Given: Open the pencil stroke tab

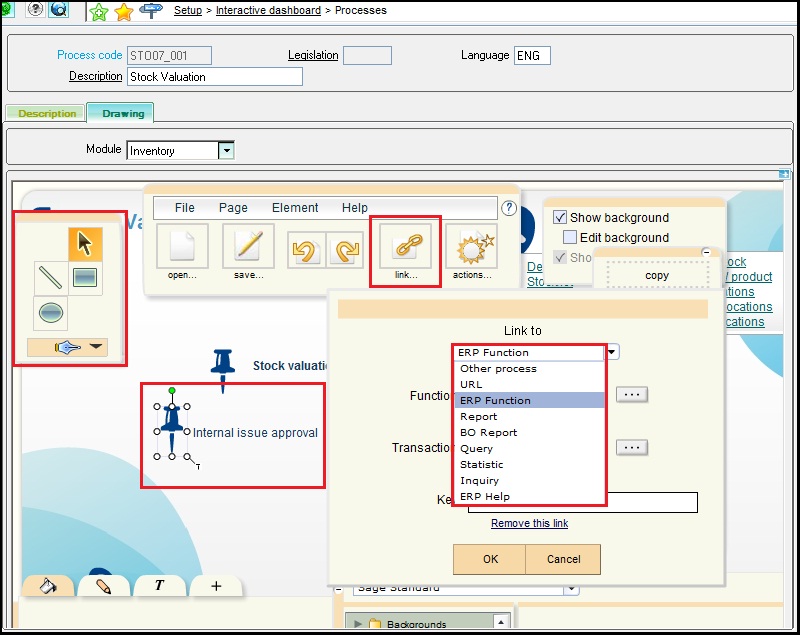Looking at the screenshot, I should pos(104,586).
